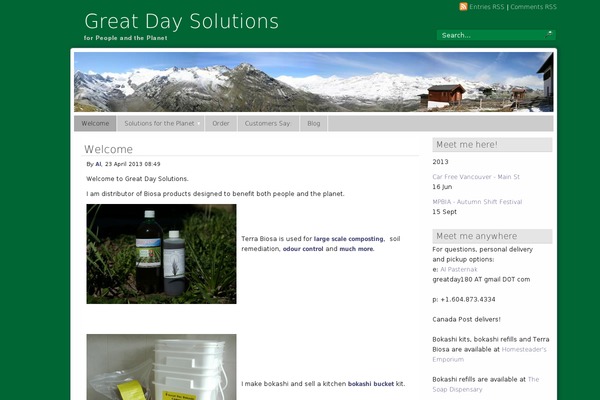The height and width of the screenshot is (400, 600).
Task: Click the orange RSS feed icon
Action: click(x=463, y=7)
